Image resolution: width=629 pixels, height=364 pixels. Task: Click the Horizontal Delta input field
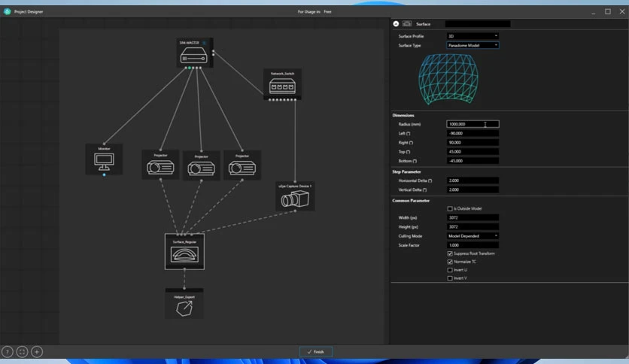[x=473, y=180]
